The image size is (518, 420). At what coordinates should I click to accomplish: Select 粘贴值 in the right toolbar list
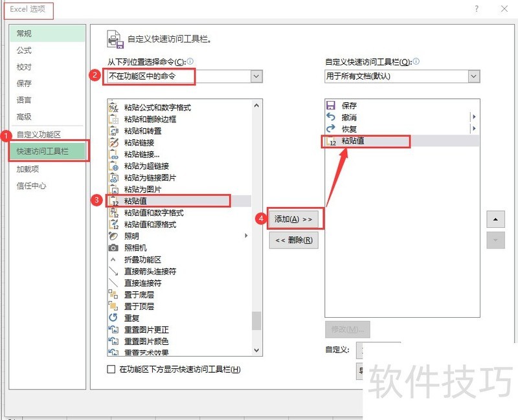402,140
